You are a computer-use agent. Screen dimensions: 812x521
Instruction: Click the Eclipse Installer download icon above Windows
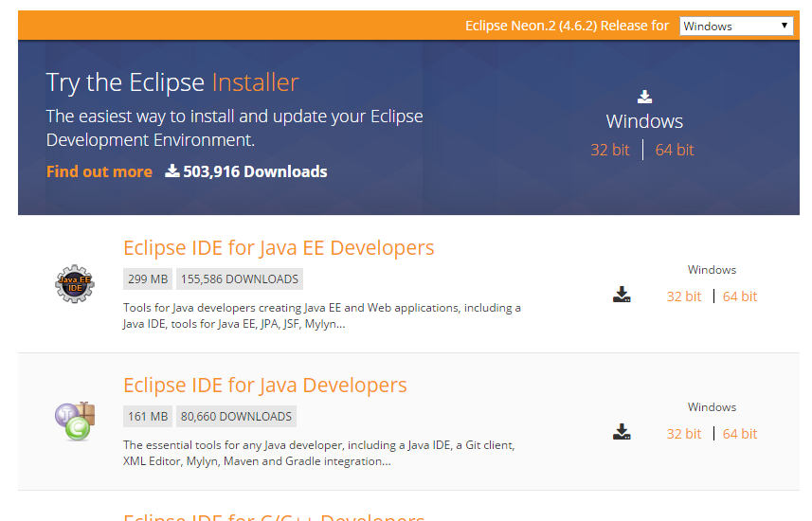[644, 97]
